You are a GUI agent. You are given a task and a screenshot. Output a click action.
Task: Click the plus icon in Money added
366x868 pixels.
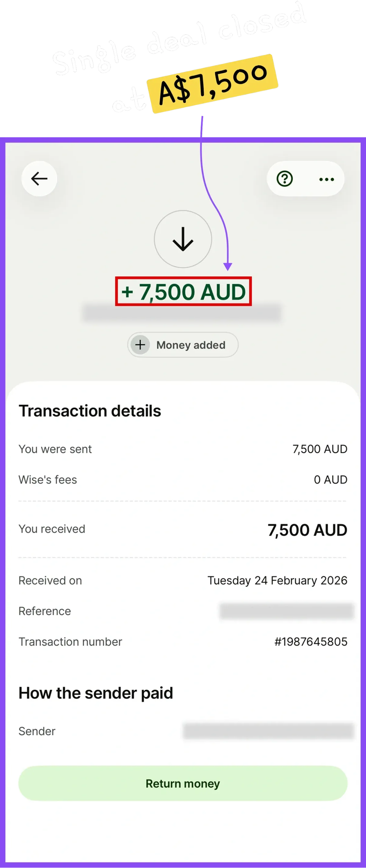140,345
